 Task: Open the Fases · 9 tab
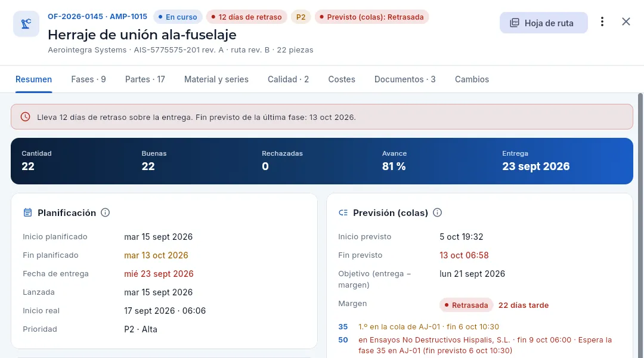click(88, 79)
